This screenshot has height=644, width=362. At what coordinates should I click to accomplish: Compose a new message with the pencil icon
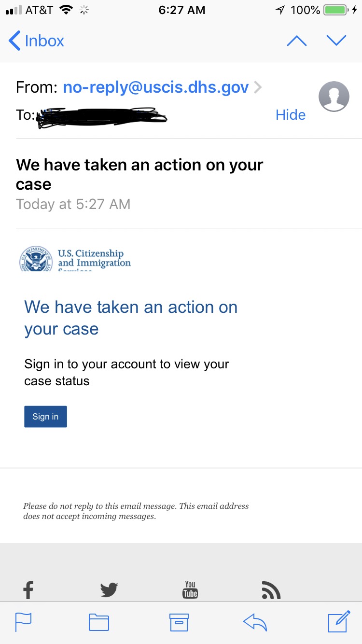(x=339, y=621)
